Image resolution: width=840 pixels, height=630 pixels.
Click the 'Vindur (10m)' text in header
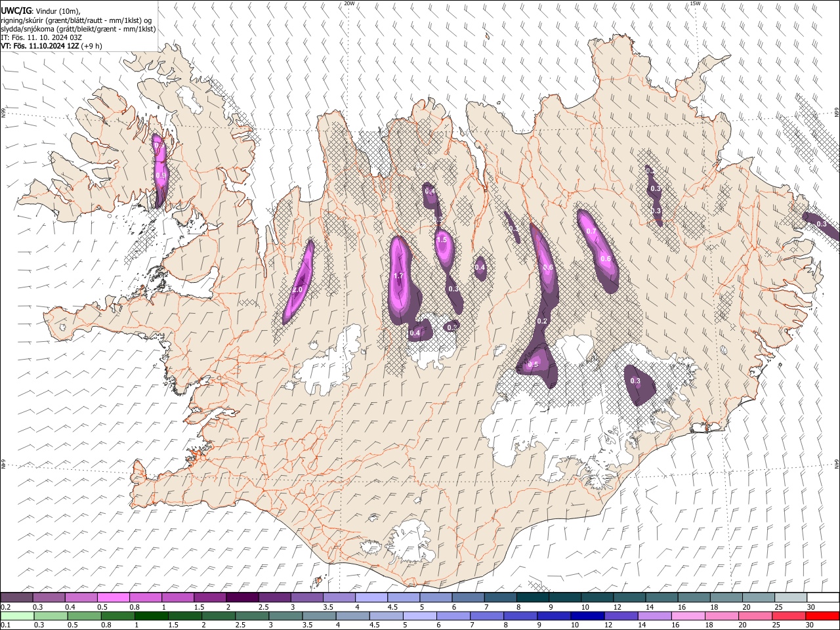click(58, 10)
